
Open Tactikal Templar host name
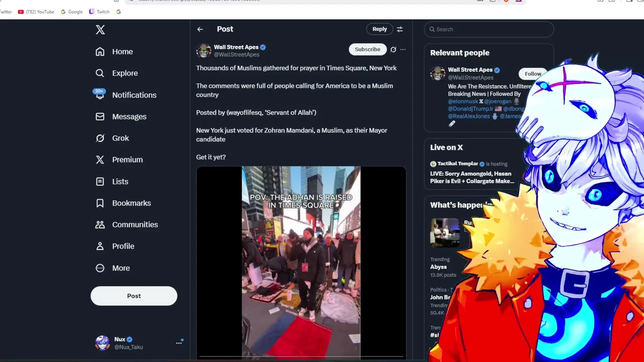coord(457,164)
